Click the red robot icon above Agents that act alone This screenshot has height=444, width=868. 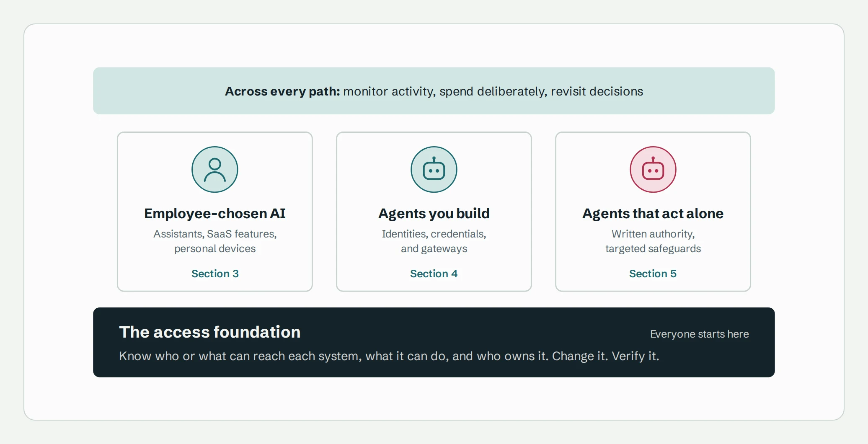(x=653, y=170)
